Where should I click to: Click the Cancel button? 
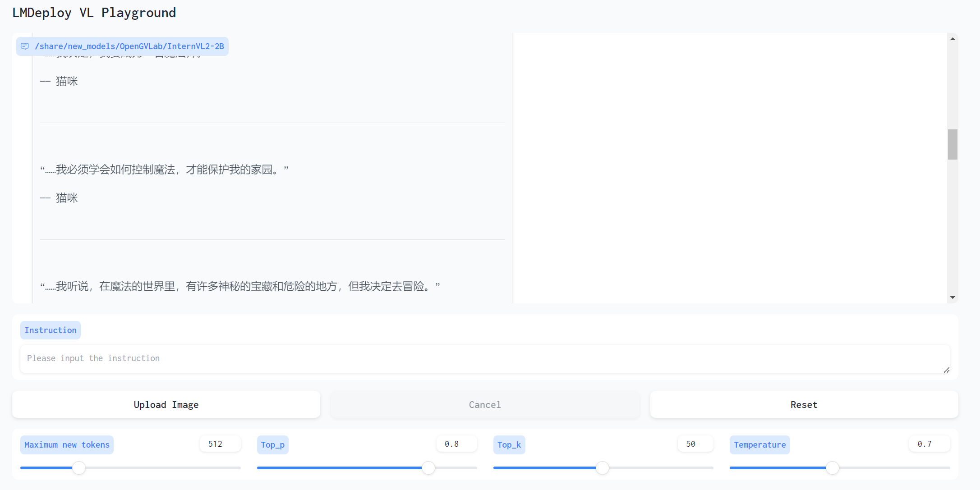point(485,405)
